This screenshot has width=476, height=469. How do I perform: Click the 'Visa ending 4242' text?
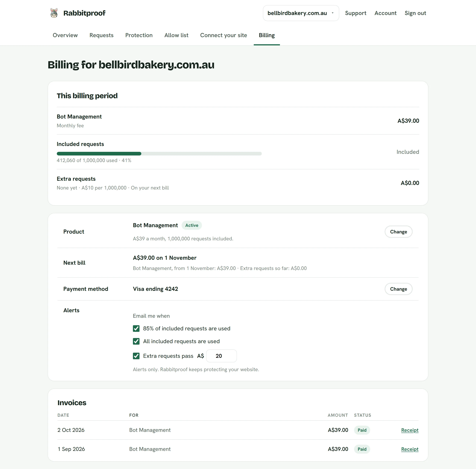click(x=155, y=289)
